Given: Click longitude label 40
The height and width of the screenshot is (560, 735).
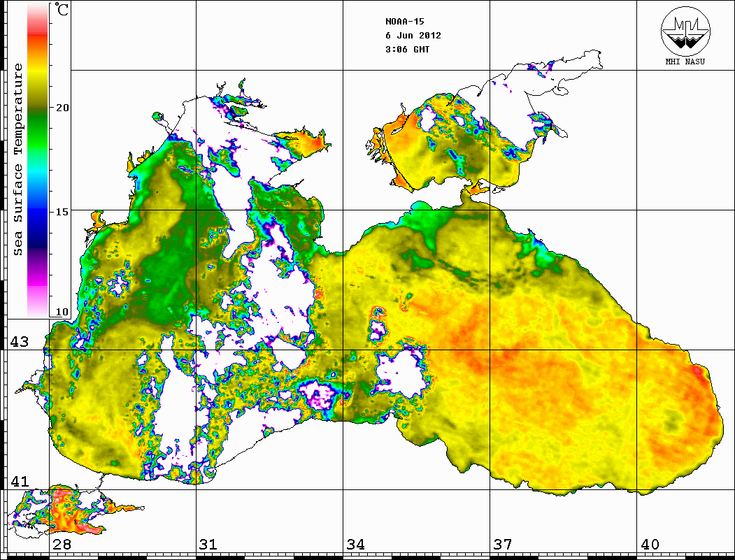Looking at the screenshot, I should pyautogui.click(x=650, y=545).
